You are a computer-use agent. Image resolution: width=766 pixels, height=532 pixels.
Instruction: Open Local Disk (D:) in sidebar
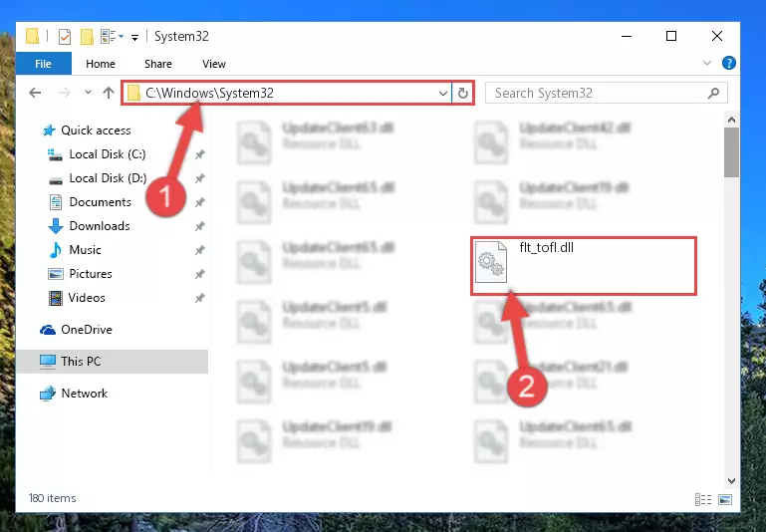(108, 178)
